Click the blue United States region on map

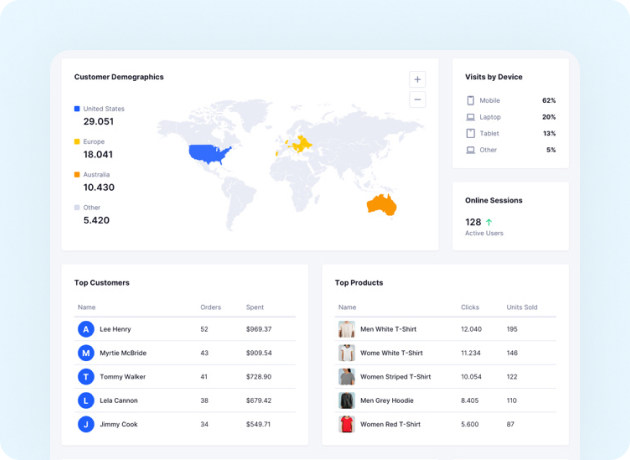click(x=208, y=154)
